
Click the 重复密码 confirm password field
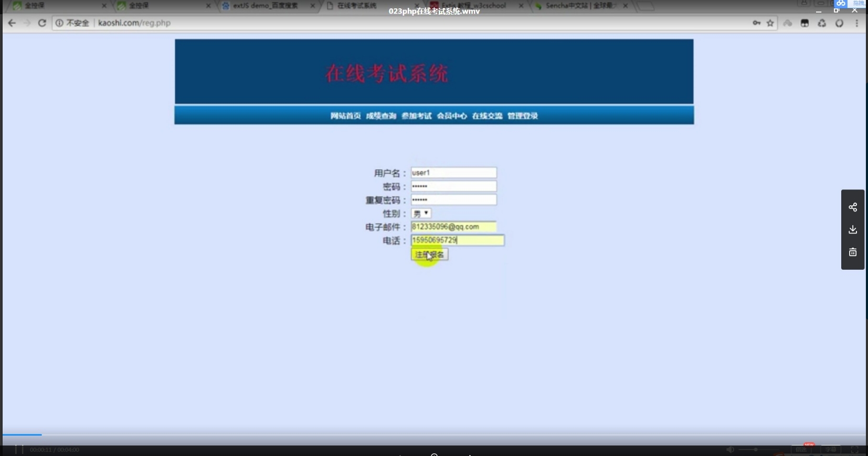[x=454, y=200]
